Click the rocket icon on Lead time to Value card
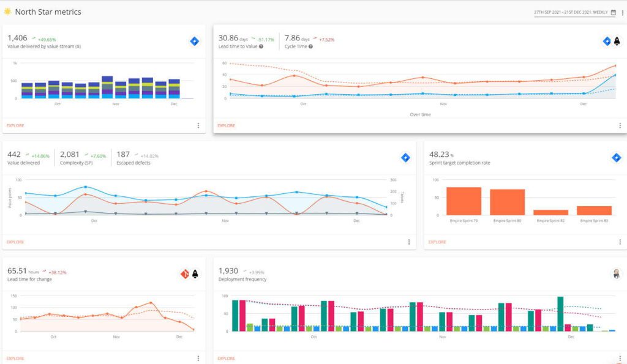The width and height of the screenshot is (627, 364). (x=617, y=41)
